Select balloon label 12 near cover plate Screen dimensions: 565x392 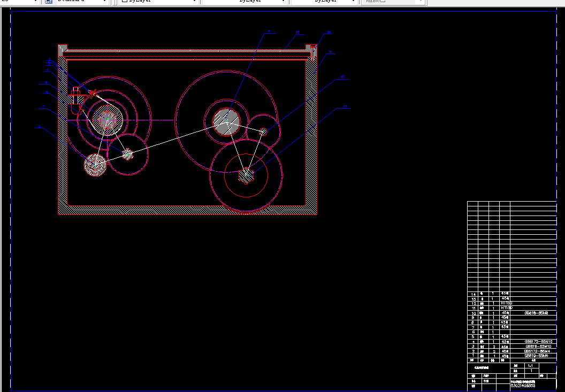297,33
